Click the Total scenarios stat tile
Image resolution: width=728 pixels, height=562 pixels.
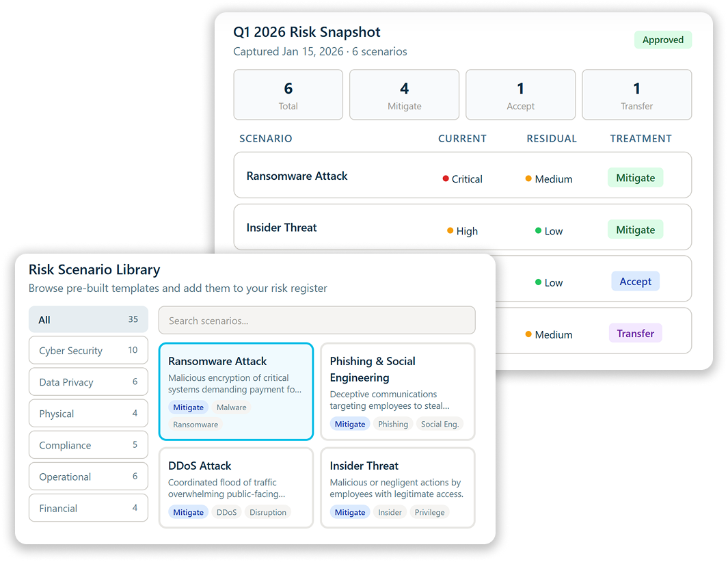[x=288, y=95]
